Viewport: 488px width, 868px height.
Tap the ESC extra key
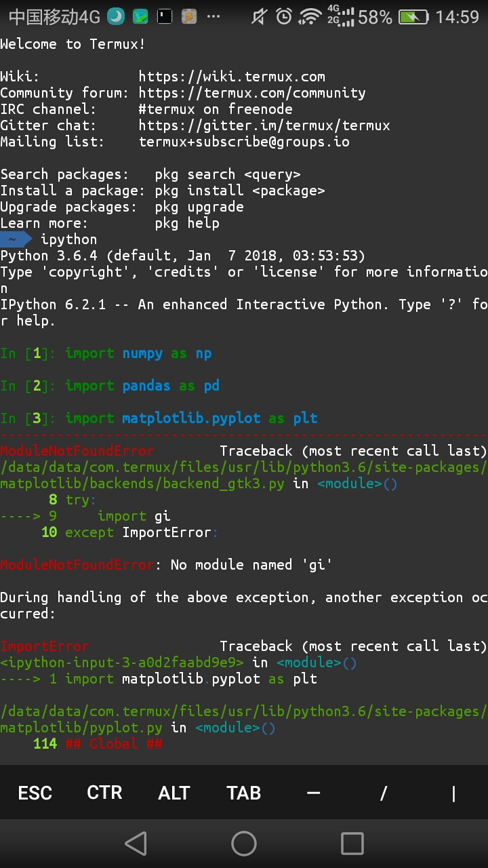click(35, 793)
